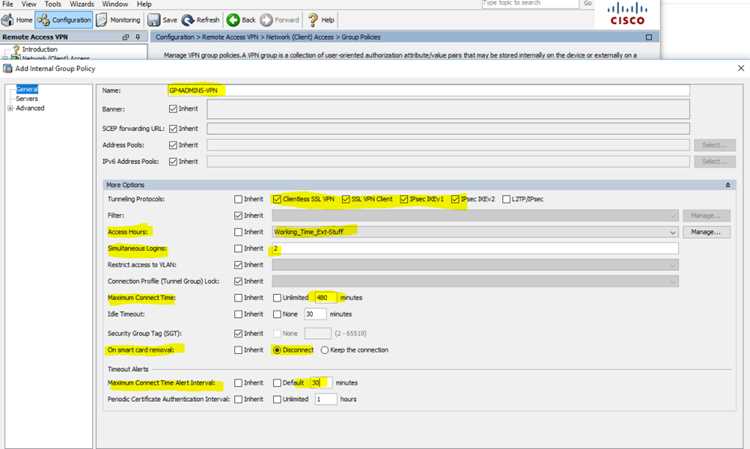Click the Maximum Connect Time minutes field
This screenshot has height=449, width=750.
point(324,298)
